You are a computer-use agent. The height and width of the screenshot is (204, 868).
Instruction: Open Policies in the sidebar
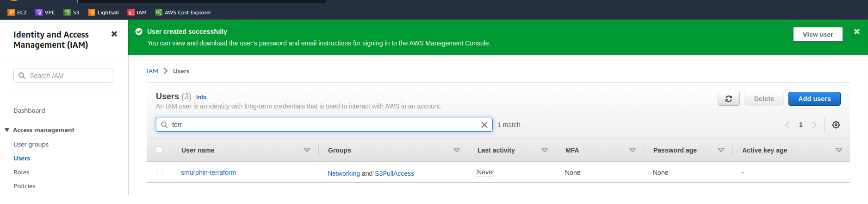[25, 186]
